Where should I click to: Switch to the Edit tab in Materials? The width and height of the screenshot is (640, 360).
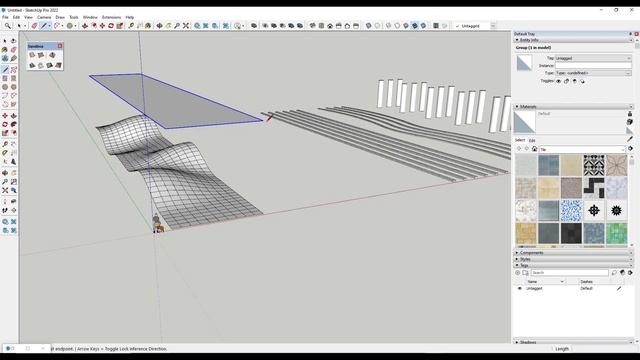pos(532,140)
